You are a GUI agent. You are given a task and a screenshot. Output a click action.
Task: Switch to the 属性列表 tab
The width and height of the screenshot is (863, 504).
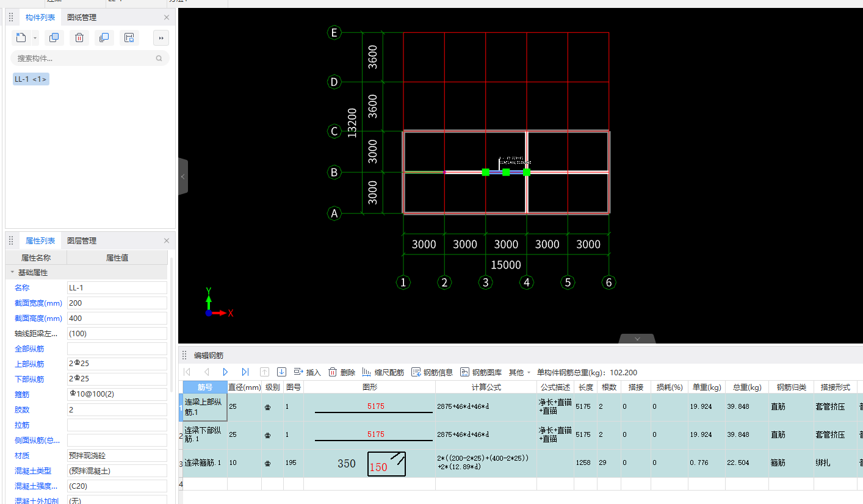point(40,241)
